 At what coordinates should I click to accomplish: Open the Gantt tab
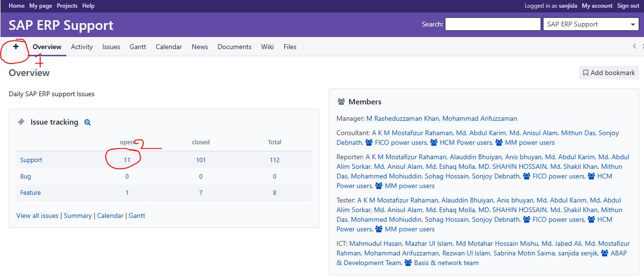point(138,47)
